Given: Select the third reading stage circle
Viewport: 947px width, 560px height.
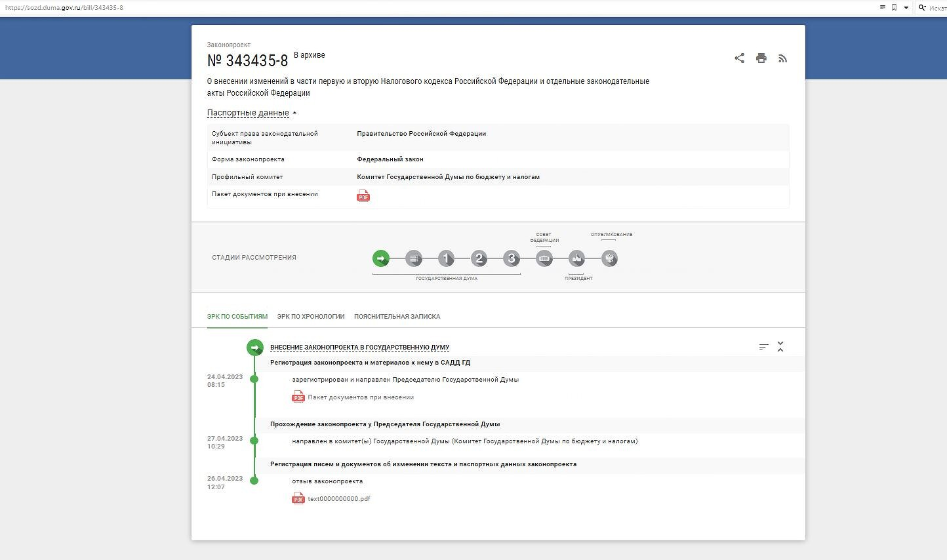Looking at the screenshot, I should coord(512,258).
